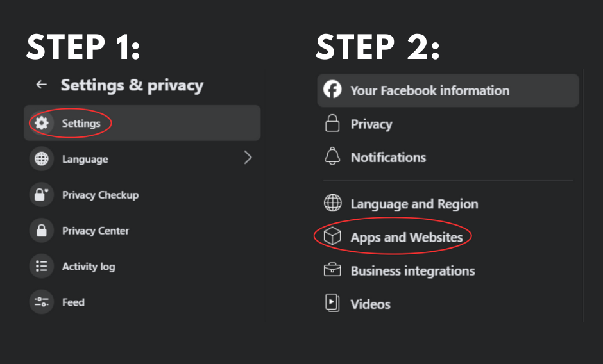
Task: Expand the Language submenu chevron
Action: coord(248,158)
